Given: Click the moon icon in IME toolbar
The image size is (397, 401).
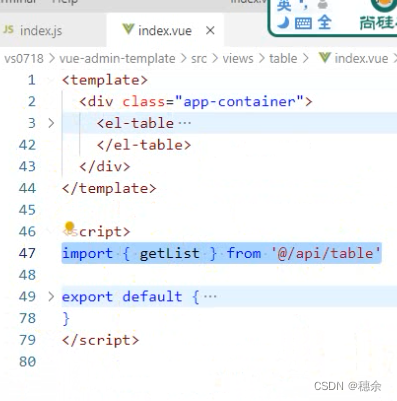Looking at the screenshot, I should click(x=283, y=23).
